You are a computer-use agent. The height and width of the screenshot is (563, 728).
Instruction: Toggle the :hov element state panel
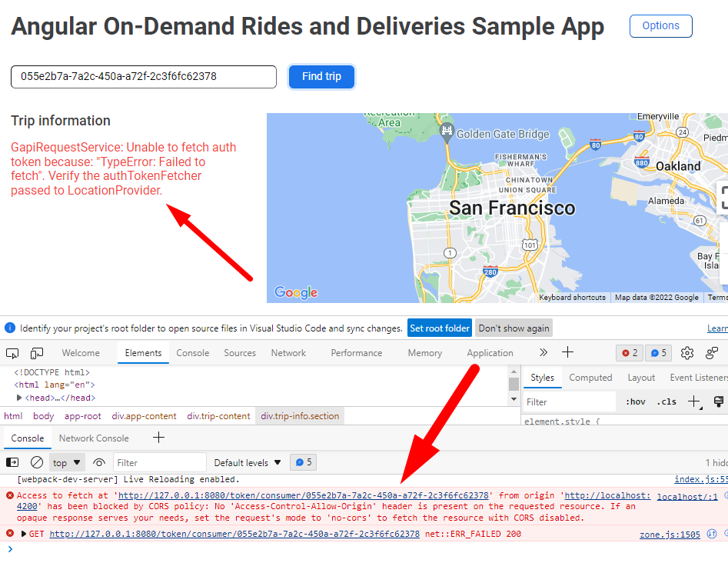click(x=635, y=401)
